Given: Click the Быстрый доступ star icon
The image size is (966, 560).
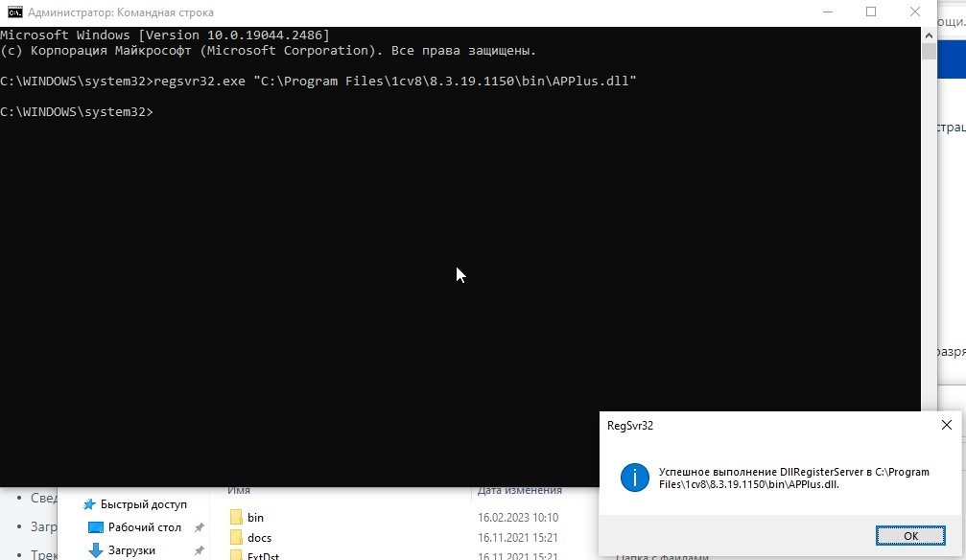Looking at the screenshot, I should tap(90, 504).
